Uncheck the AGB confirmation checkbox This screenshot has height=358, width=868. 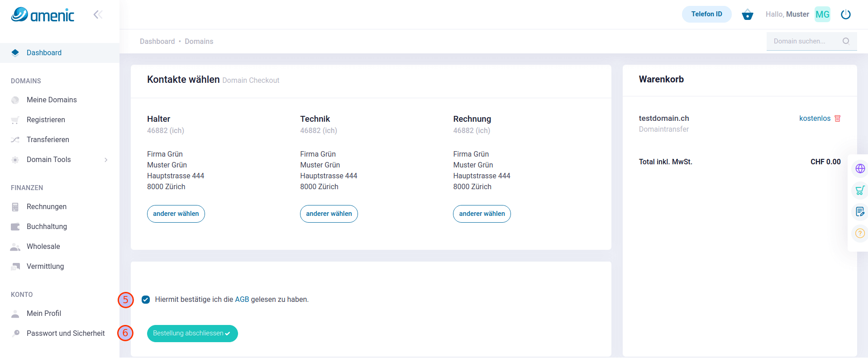[146, 300]
